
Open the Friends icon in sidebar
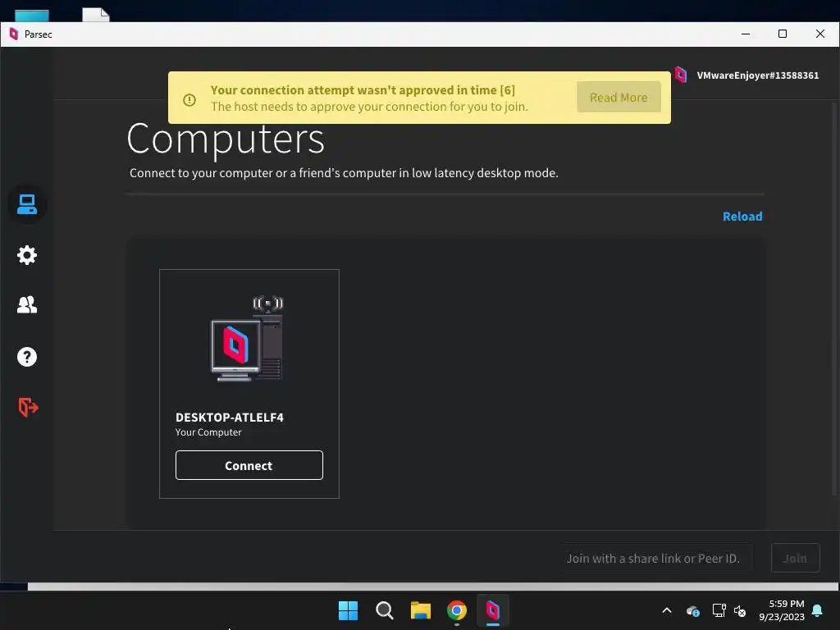pyautogui.click(x=27, y=305)
